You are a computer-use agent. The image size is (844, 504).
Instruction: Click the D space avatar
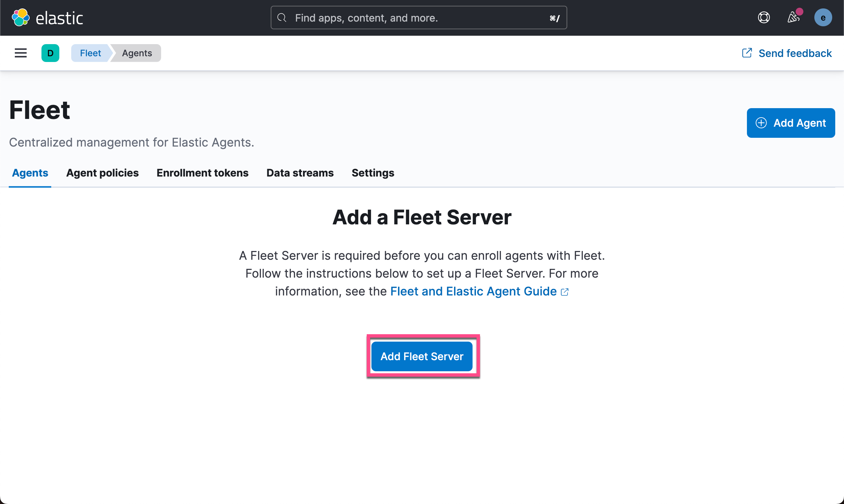[x=50, y=53]
